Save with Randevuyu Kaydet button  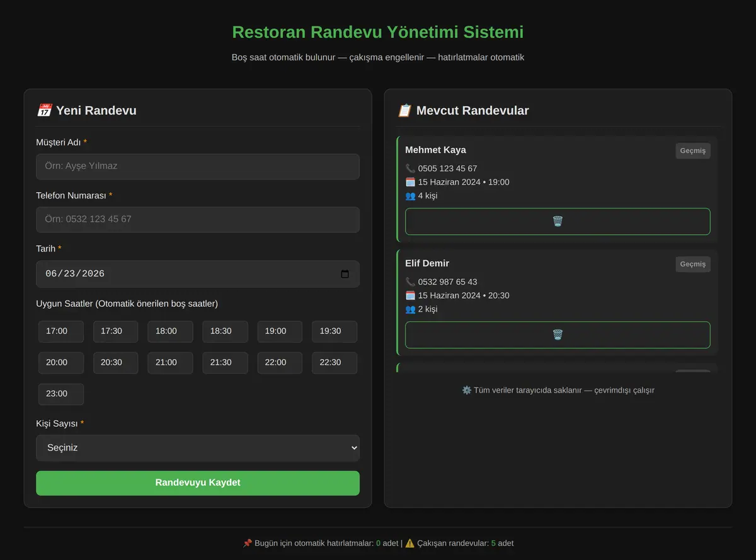[198, 483]
